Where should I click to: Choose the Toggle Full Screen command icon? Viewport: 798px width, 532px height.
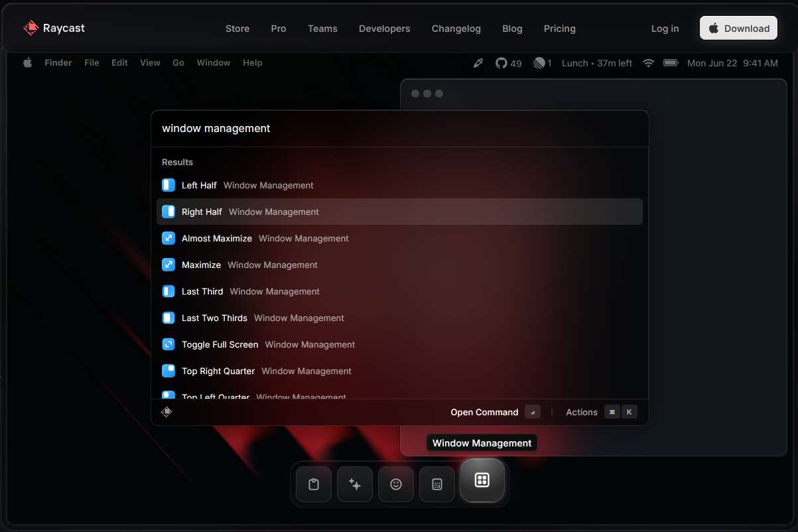(168, 344)
